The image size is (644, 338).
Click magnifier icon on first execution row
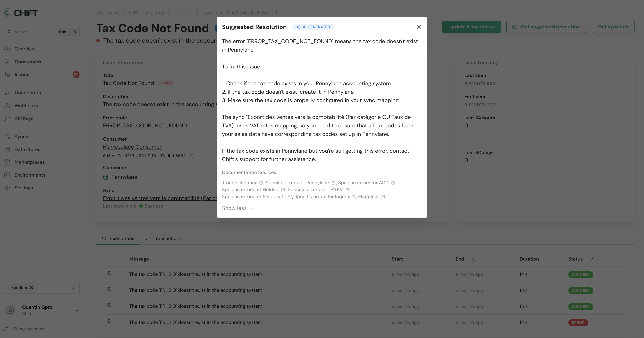click(x=109, y=273)
